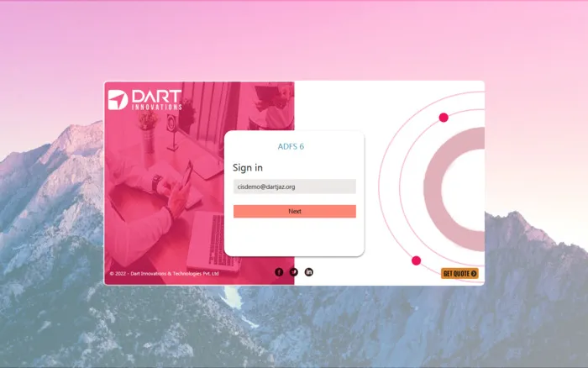
Task: Open the LinkedIn social icon
Action: pyautogui.click(x=308, y=272)
